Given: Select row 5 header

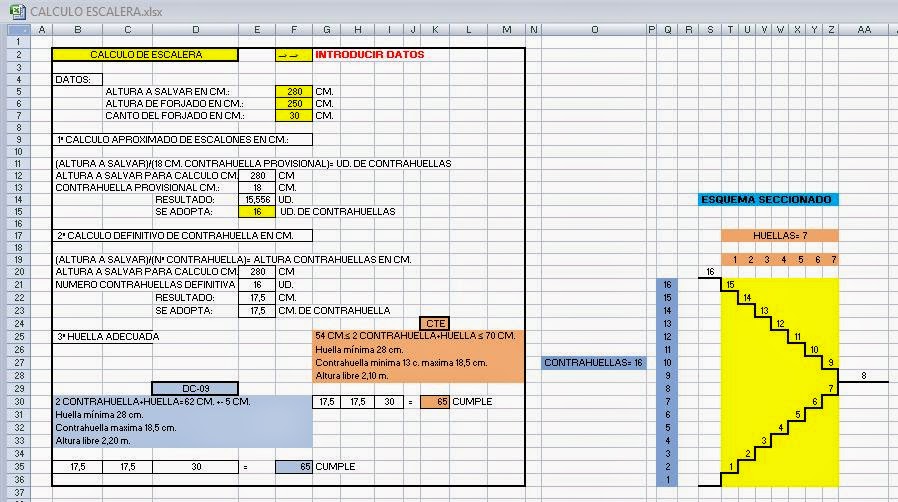Looking at the screenshot, I should tap(18, 92).
